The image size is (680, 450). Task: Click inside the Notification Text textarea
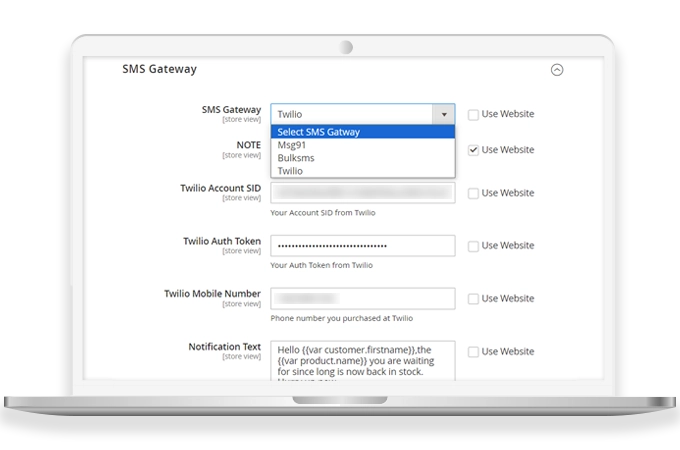click(x=363, y=361)
